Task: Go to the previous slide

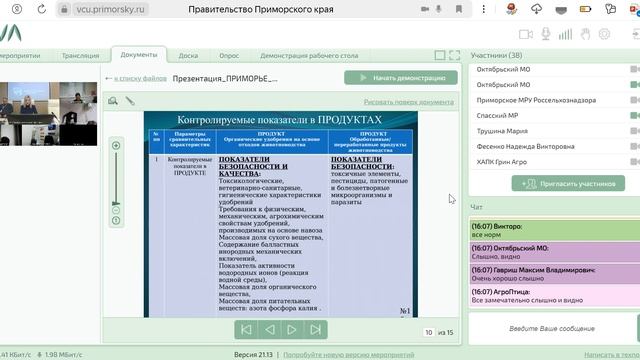Action: (269, 329)
